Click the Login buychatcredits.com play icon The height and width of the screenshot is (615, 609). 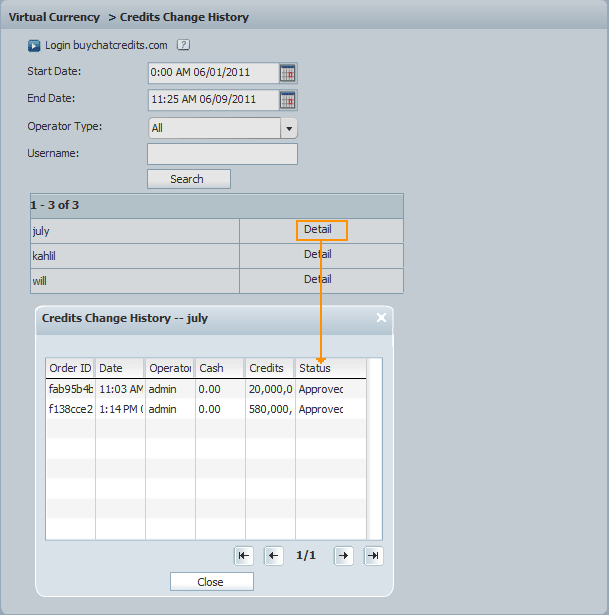34,45
